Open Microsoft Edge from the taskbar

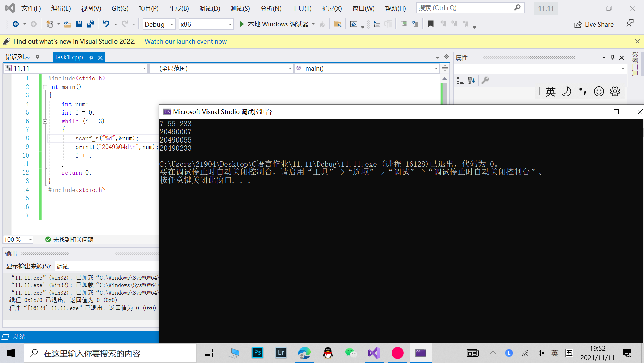tap(304, 353)
